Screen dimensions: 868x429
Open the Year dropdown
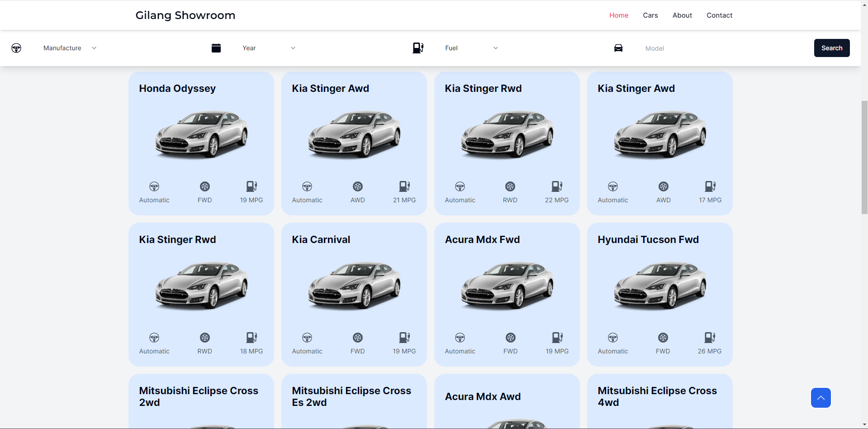(269, 48)
